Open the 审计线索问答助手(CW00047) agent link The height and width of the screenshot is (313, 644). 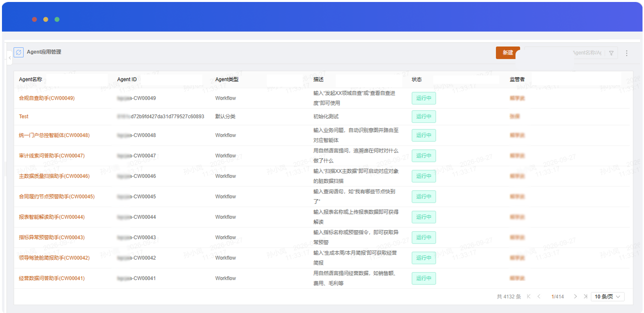[x=52, y=156]
